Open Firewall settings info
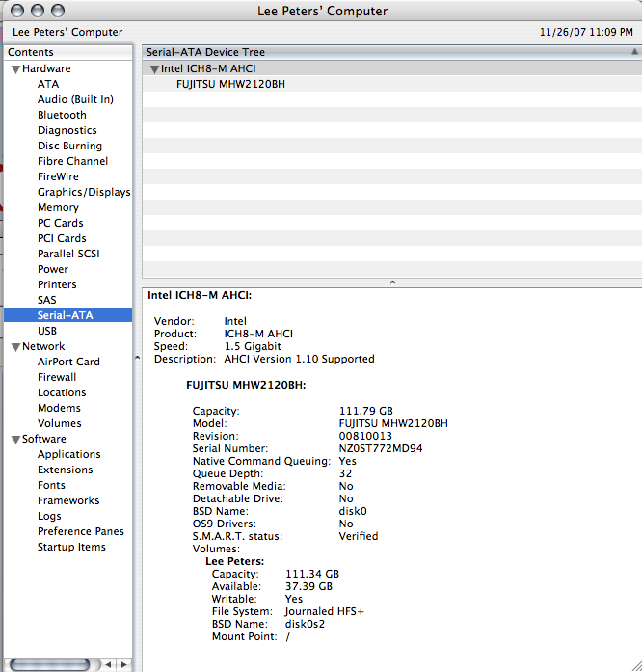Screen dimensions: 642x672 [57, 377]
